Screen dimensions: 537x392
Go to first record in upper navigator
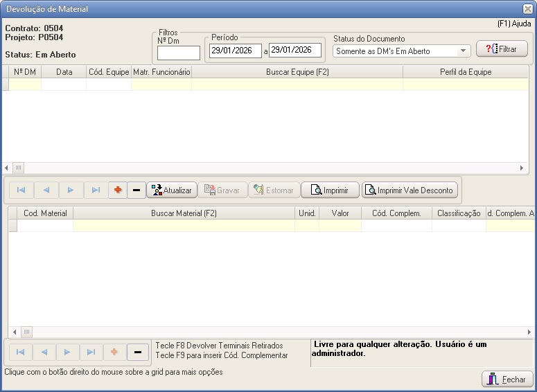[21, 190]
